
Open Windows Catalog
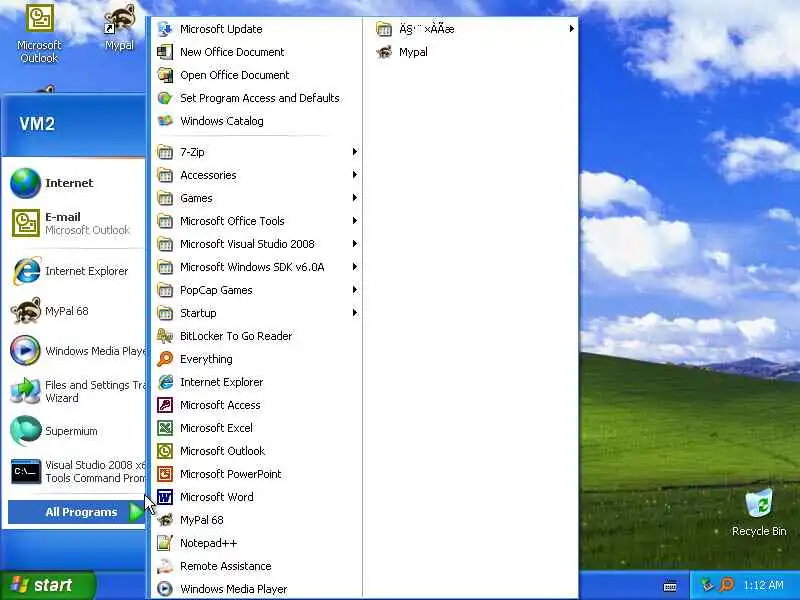(x=257, y=121)
